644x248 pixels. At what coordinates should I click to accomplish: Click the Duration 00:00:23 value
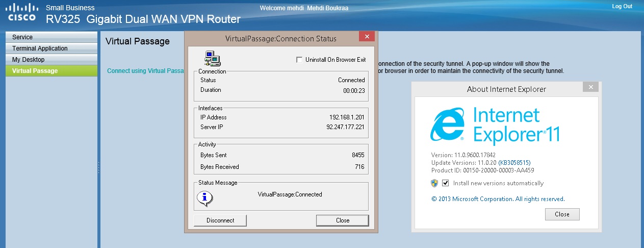pos(354,90)
